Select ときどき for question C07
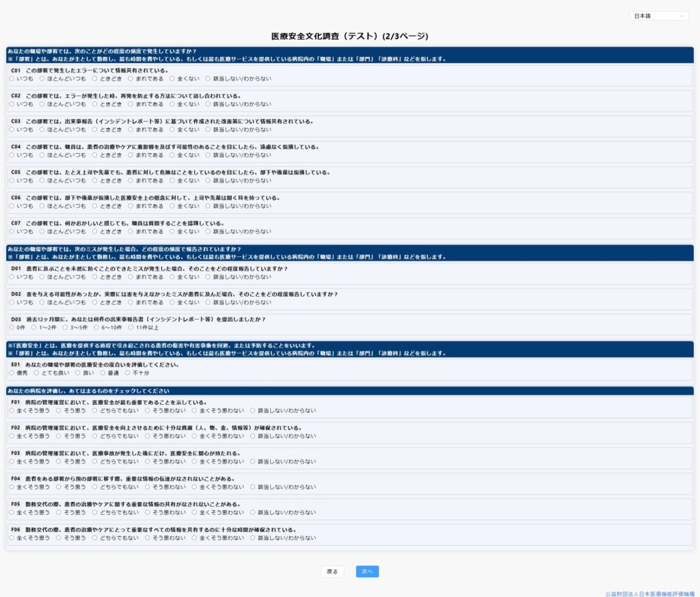Image resolution: width=700 pixels, height=597 pixels. click(95, 231)
